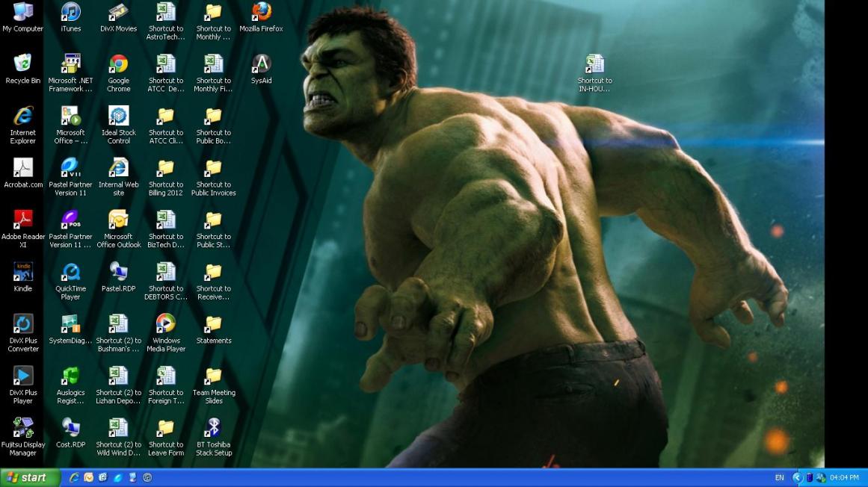Select the Internal Web site shortcut
Screen dimensions: 868x487
pos(118,167)
